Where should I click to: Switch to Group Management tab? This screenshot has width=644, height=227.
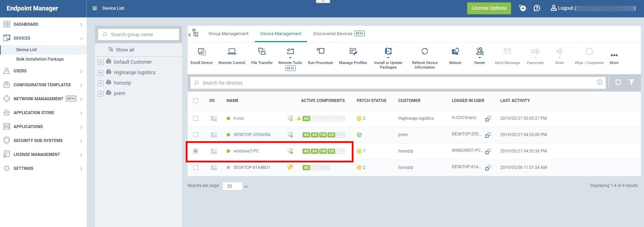[228, 34]
